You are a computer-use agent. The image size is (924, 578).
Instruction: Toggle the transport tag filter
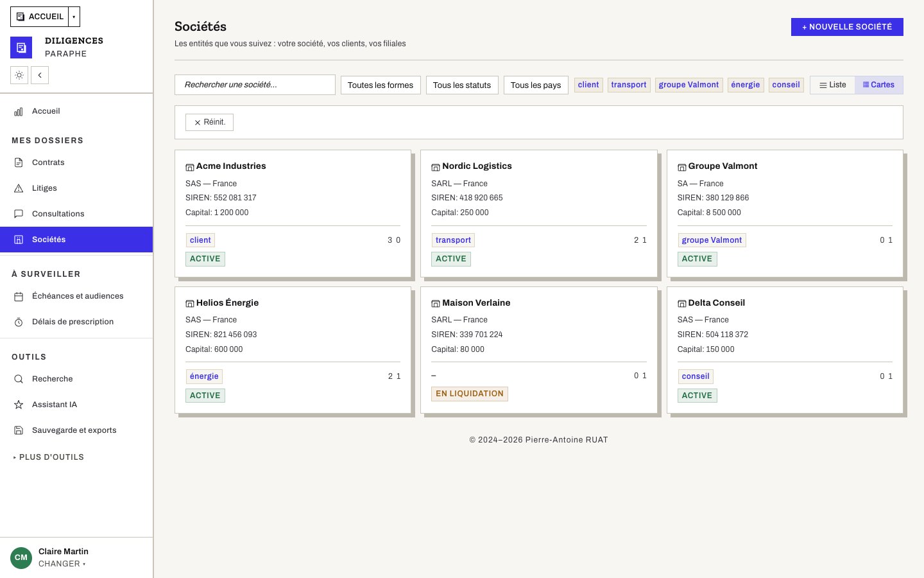click(629, 85)
